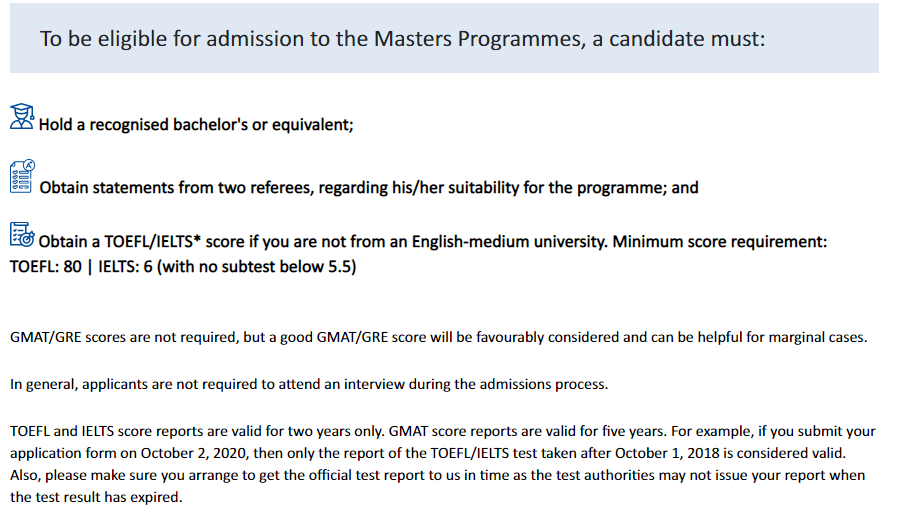Click the referee statement document icon
This screenshot has width=923, height=515.
[x=22, y=176]
